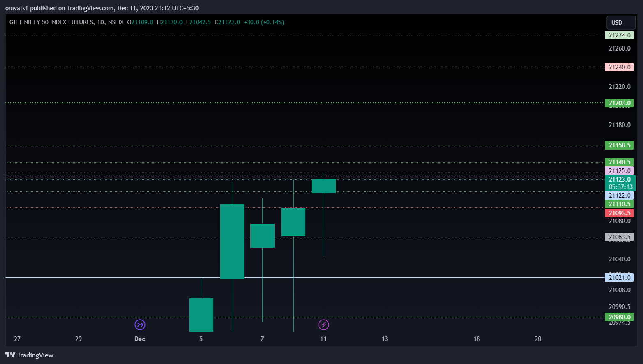
Task: Click the purple rollover arrow event icon
Action: click(140, 325)
